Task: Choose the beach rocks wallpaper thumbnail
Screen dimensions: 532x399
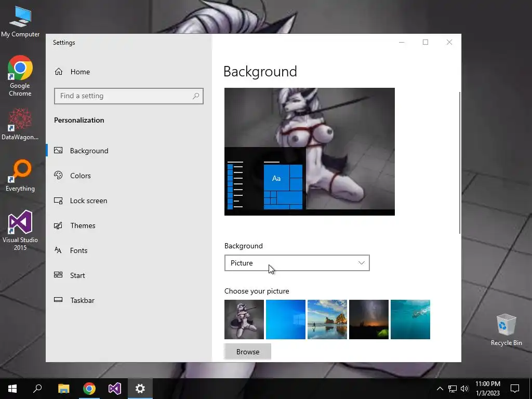Action: (x=327, y=320)
